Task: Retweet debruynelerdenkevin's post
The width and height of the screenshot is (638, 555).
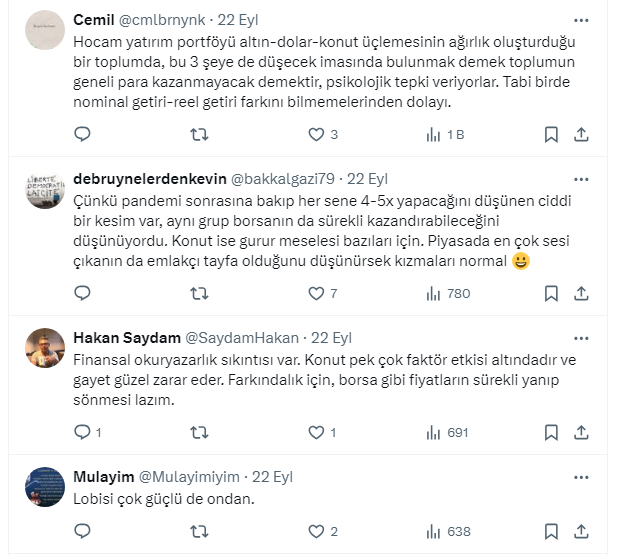Action: point(199,293)
